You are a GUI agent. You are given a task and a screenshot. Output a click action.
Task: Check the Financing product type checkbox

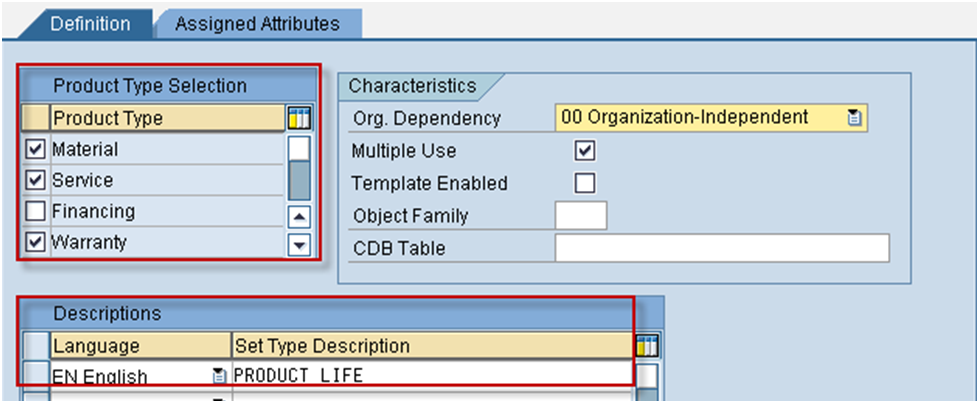coord(36,211)
